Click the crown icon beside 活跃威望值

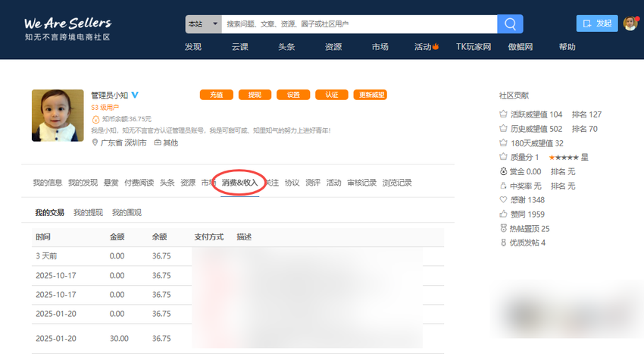pyautogui.click(x=502, y=114)
